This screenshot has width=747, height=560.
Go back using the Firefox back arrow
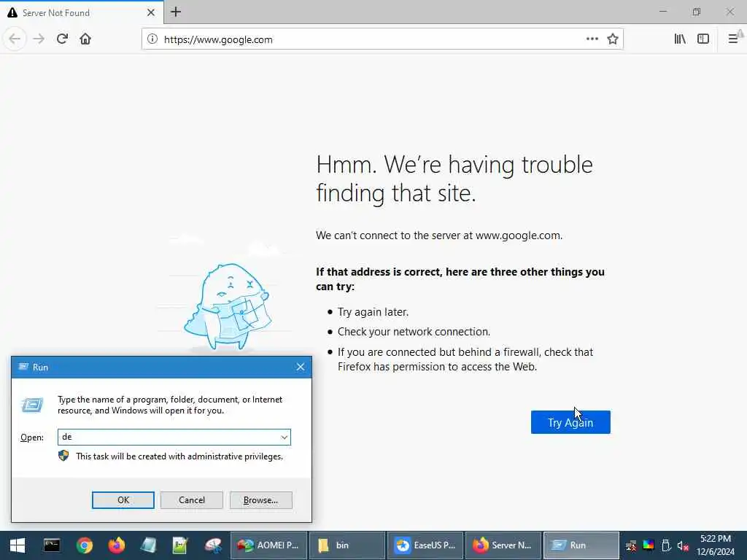pos(15,39)
